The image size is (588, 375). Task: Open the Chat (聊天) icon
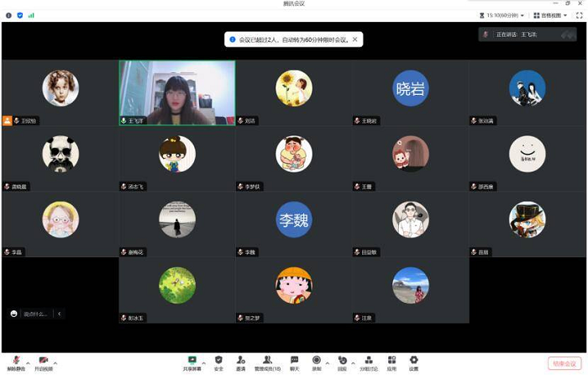tap(295, 361)
